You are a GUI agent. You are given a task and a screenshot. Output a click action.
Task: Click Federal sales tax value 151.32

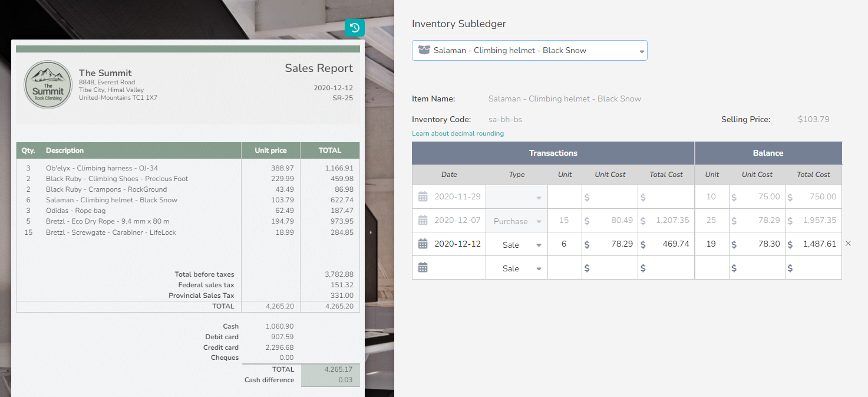click(x=341, y=285)
